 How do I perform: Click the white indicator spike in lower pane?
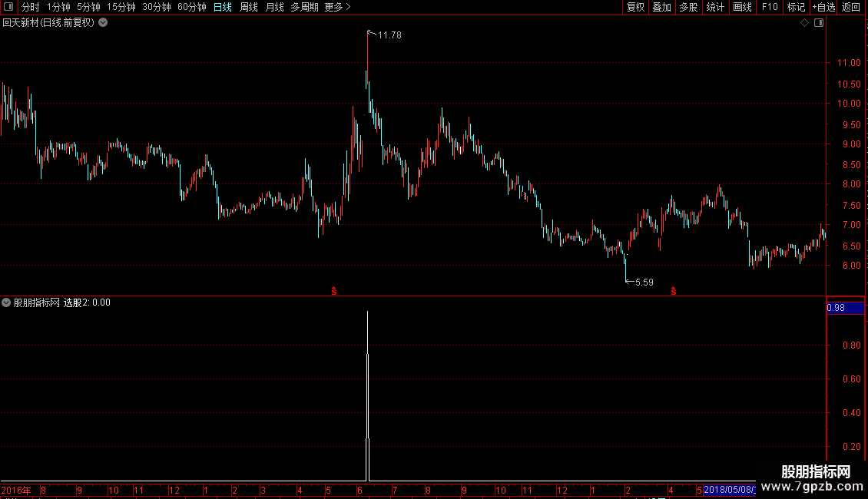(368, 395)
